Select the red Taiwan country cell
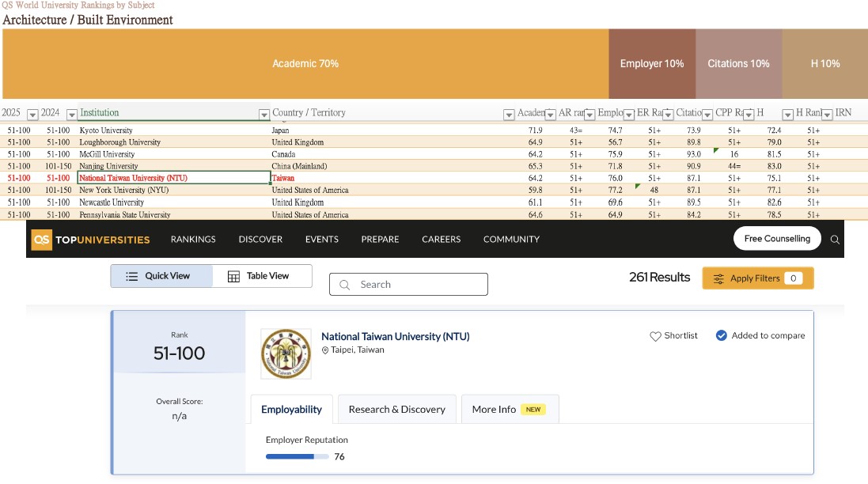Screen dimensions: 868x484 [x=392, y=178]
